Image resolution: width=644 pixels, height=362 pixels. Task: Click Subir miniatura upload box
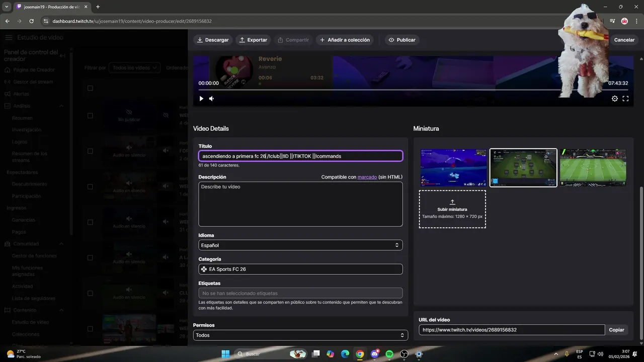pos(452,209)
